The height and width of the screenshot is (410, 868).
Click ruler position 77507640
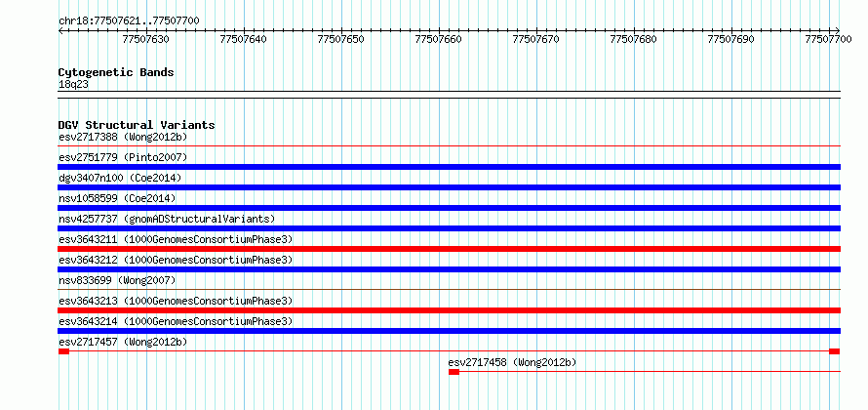244,39
